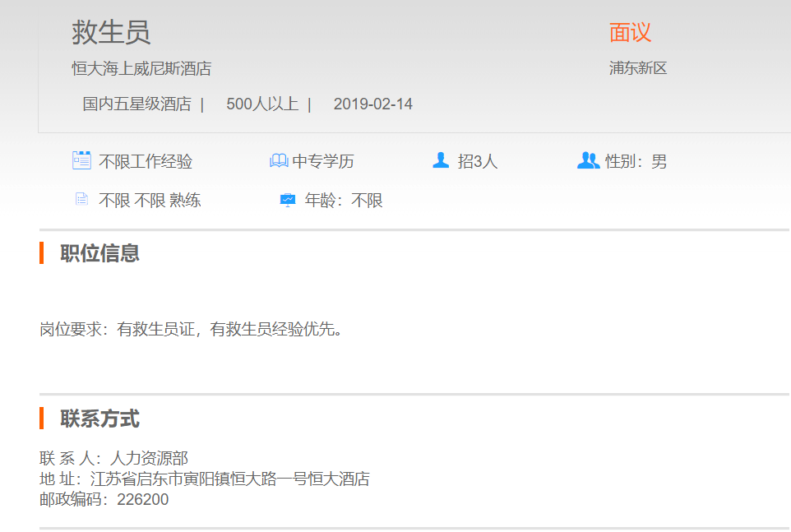Viewport: 791px width, 532px height.
Task: Click the posting date 2019-02-14
Action: (373, 104)
